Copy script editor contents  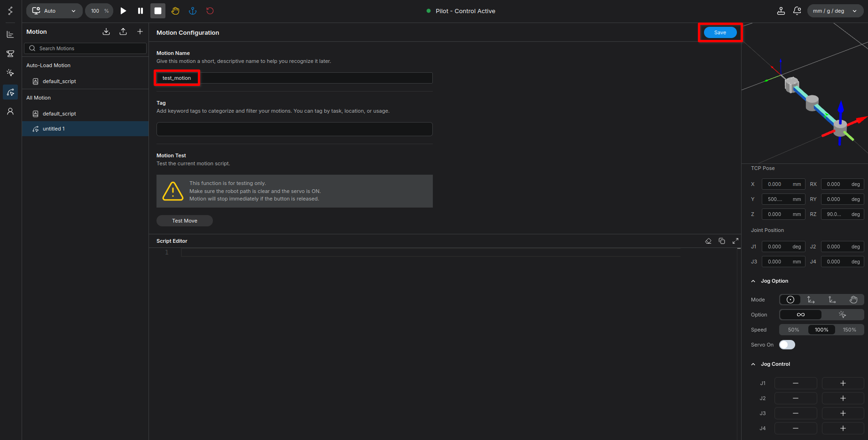click(x=722, y=241)
